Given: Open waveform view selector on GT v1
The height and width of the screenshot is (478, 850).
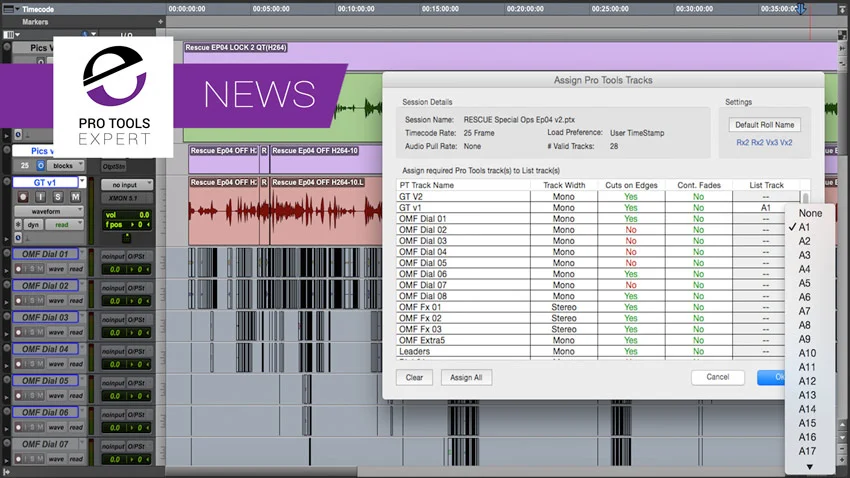Looking at the screenshot, I should (49, 211).
